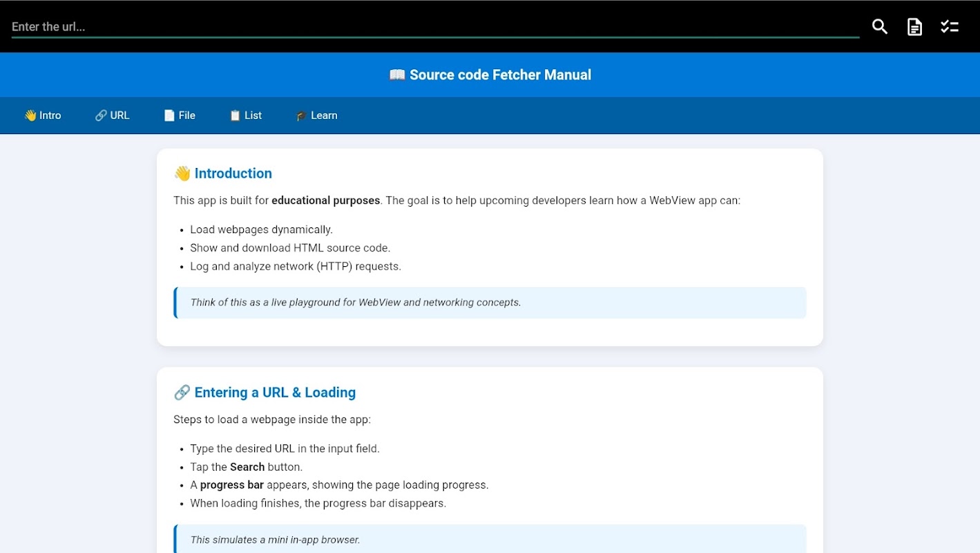
Task: Focus the 'Enter the url...' field
Action: click(x=435, y=27)
